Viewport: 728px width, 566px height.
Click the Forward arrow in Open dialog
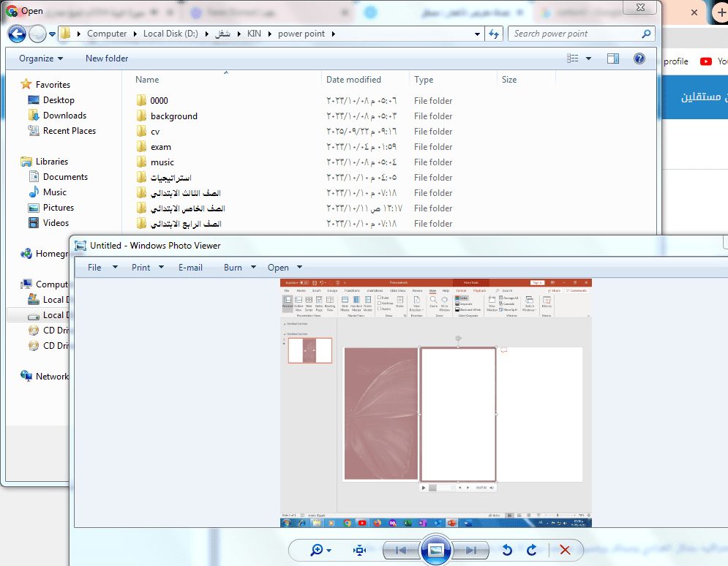[37, 34]
